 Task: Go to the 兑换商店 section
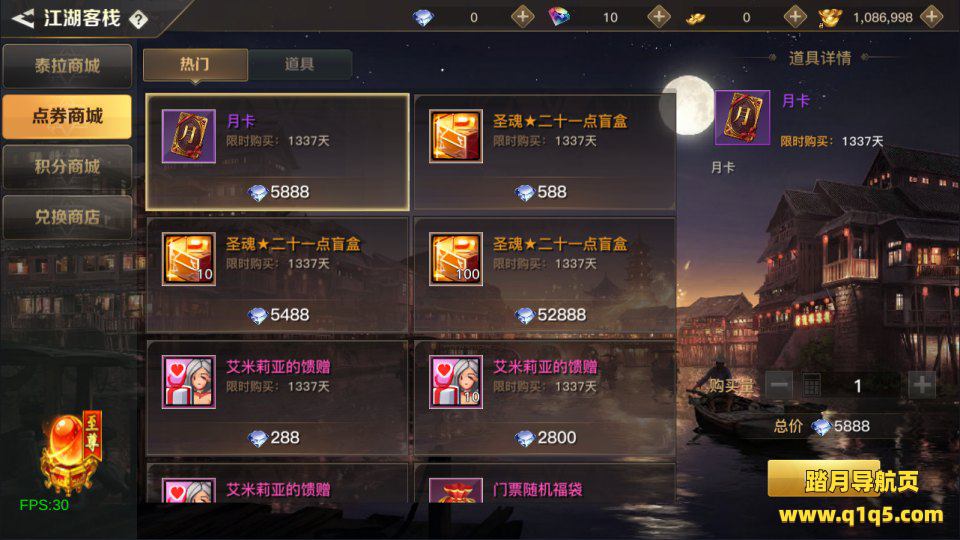click(67, 217)
